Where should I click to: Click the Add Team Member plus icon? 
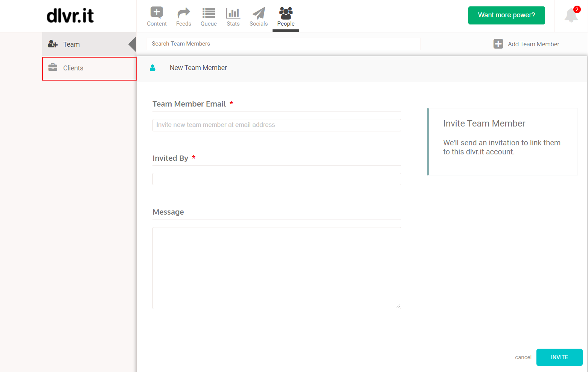point(498,44)
